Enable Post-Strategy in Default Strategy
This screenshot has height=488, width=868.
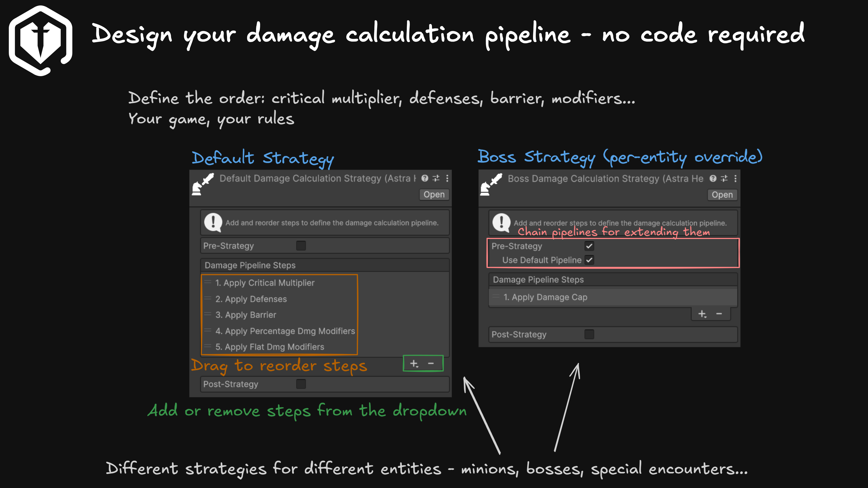click(x=301, y=384)
